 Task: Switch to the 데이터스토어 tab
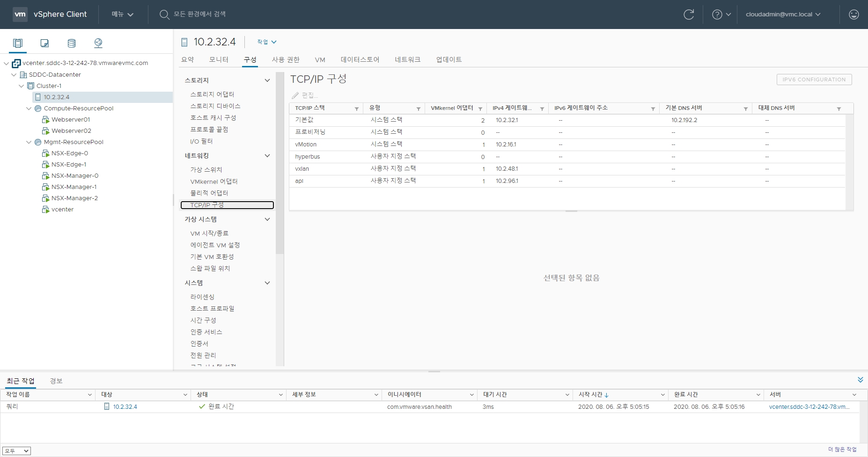(360, 60)
